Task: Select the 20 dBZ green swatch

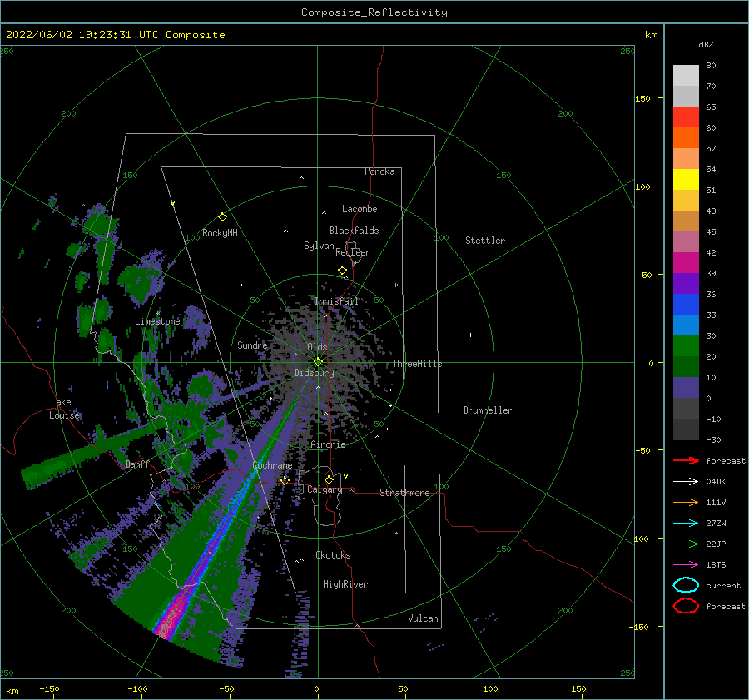Action: click(686, 346)
